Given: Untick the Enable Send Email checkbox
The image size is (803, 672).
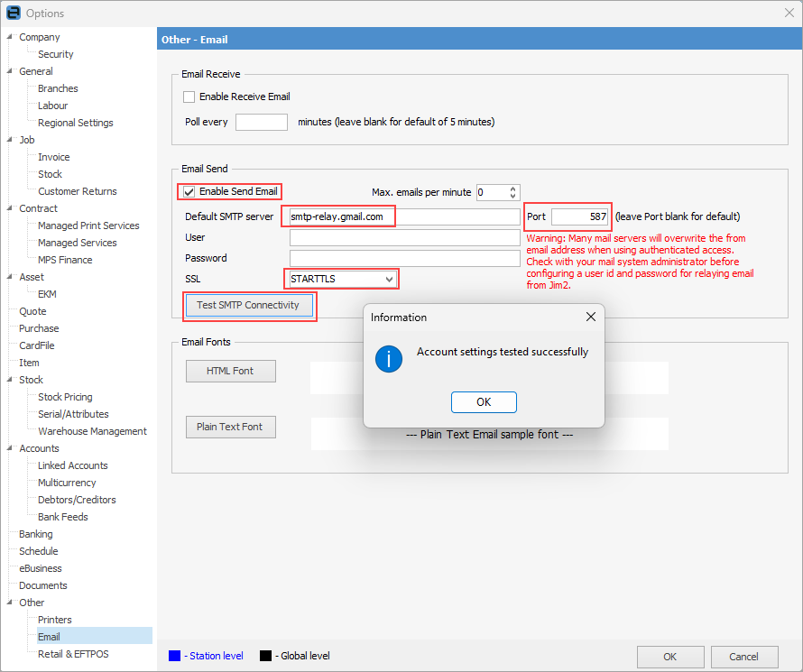Looking at the screenshot, I should click(189, 191).
